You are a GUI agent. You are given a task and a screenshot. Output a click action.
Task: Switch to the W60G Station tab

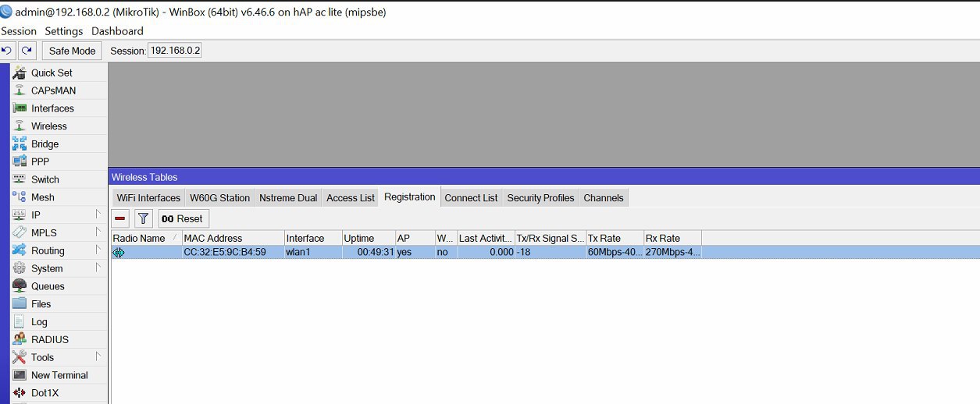tap(220, 198)
